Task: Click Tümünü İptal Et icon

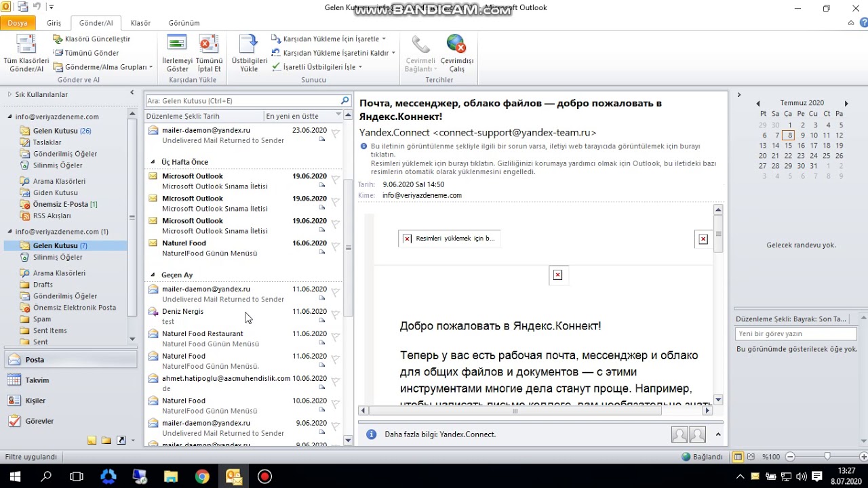Action: tap(209, 53)
